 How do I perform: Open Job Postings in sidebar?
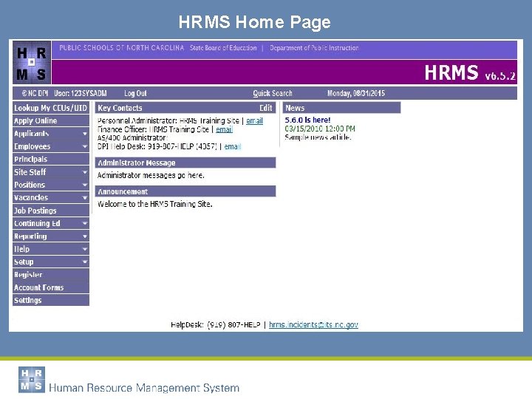[x=51, y=211]
